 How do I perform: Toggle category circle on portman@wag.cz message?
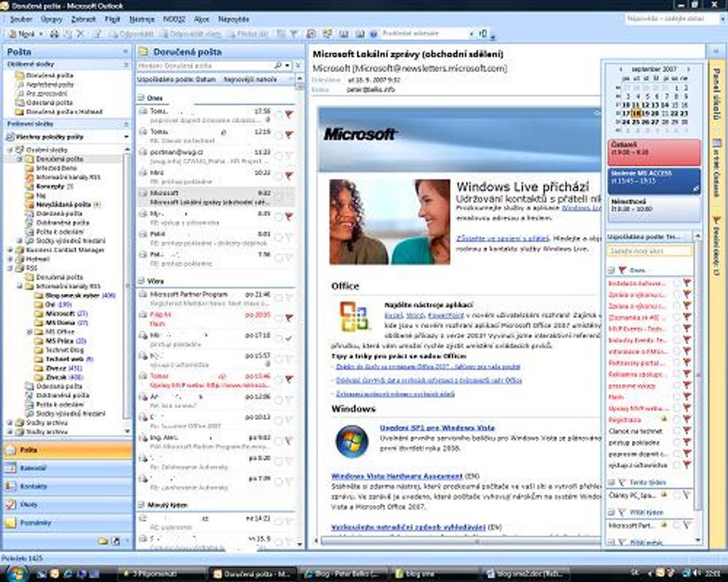coord(278,155)
